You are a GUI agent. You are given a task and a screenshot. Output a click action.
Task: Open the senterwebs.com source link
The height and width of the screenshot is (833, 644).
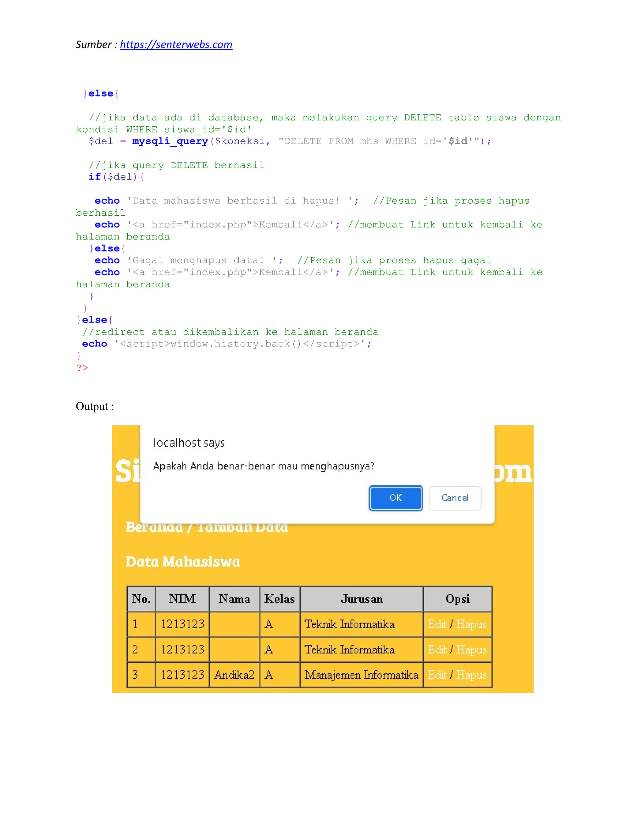(176, 45)
